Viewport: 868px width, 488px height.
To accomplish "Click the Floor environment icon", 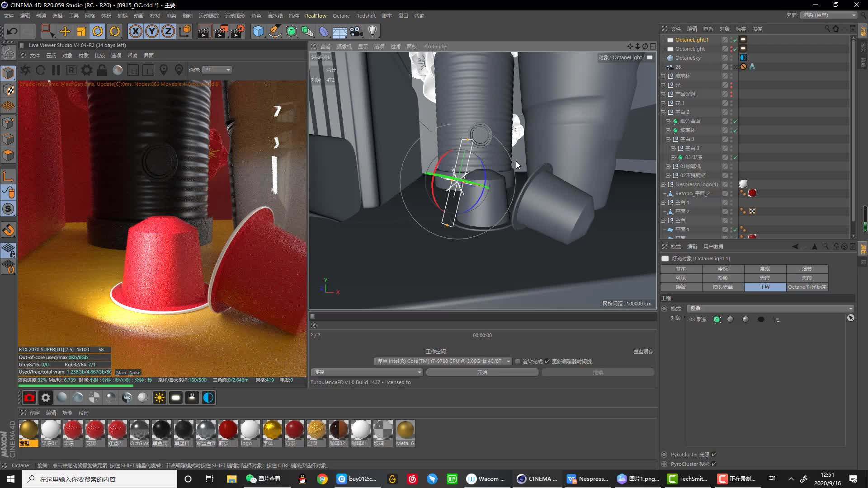I will coord(340,31).
